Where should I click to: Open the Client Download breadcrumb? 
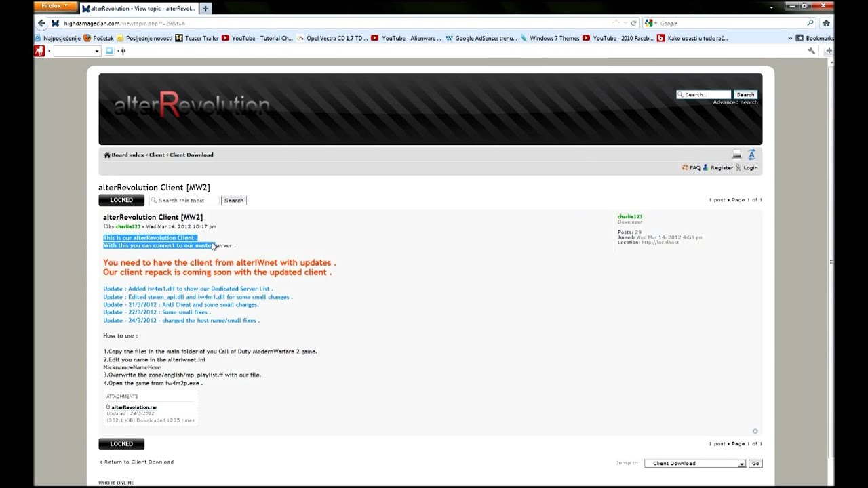[191, 155]
